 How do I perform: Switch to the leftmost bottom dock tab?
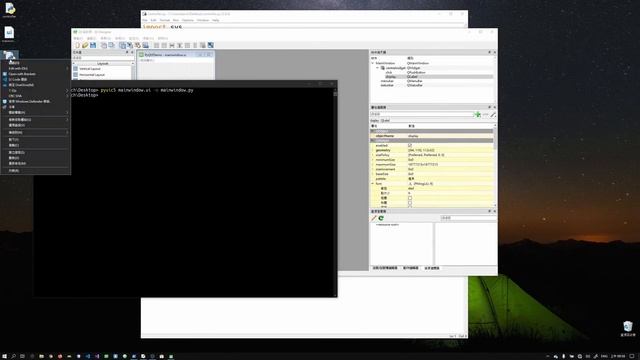coord(385,268)
